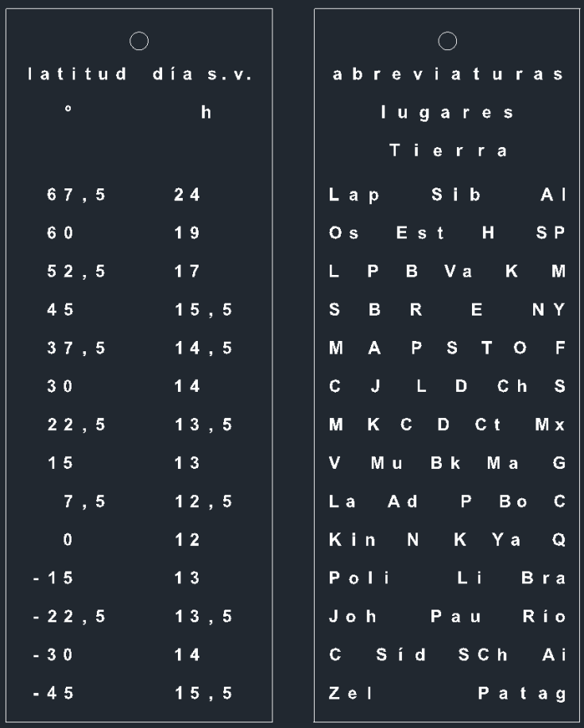Pick the 'lugares' text line
This screenshot has height=728, width=584.
[447, 114]
